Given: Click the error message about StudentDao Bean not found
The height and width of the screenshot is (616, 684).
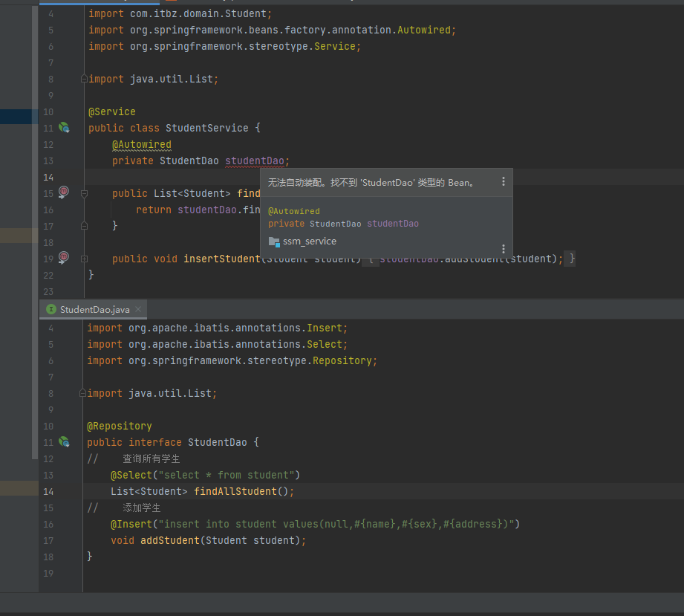Looking at the screenshot, I should [x=371, y=183].
